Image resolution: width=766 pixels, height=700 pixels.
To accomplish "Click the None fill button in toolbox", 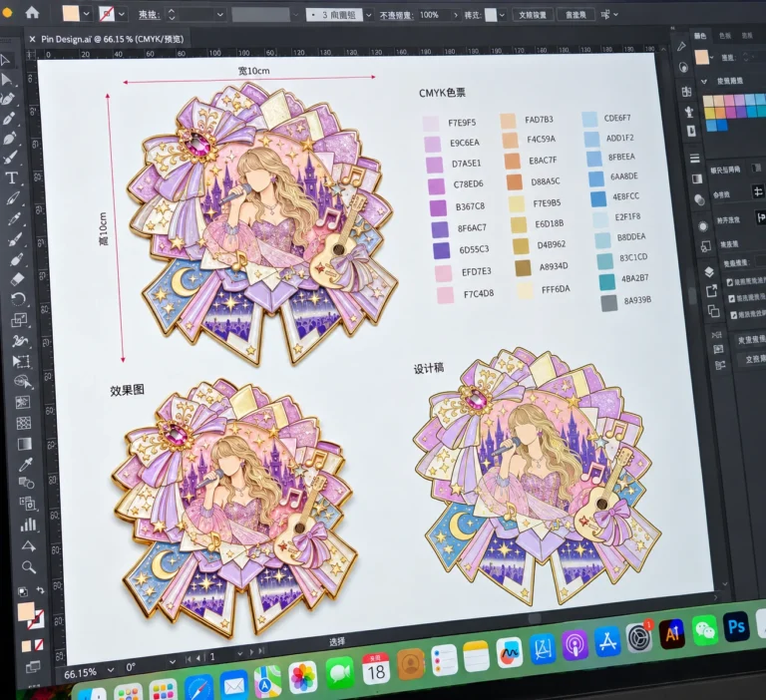I will tap(39, 644).
